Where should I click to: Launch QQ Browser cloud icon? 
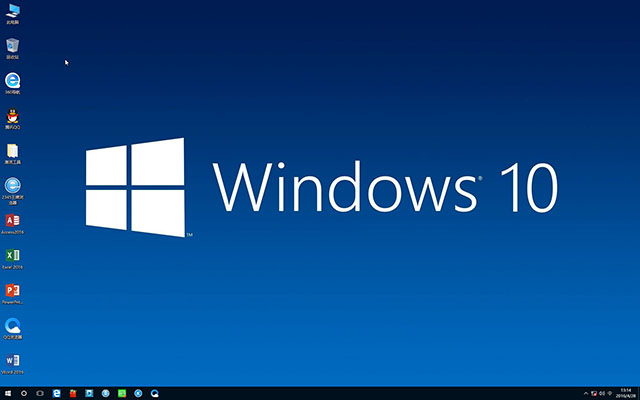[x=12, y=326]
